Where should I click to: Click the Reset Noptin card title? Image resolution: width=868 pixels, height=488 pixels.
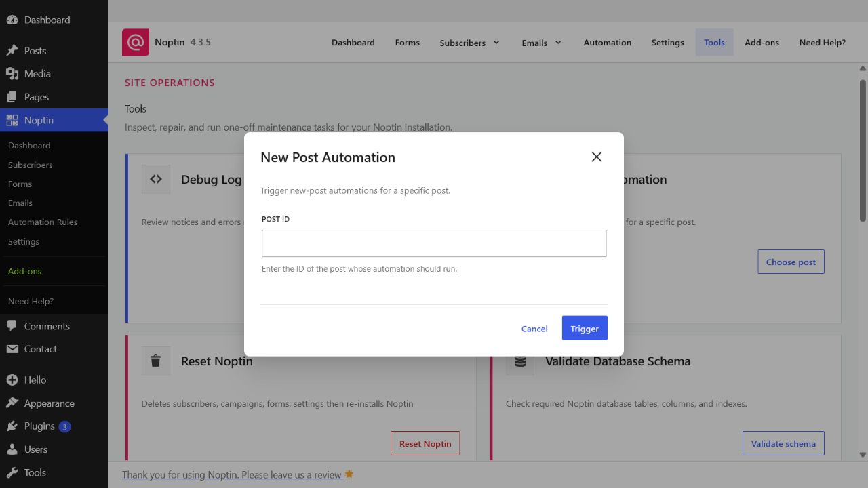(217, 361)
